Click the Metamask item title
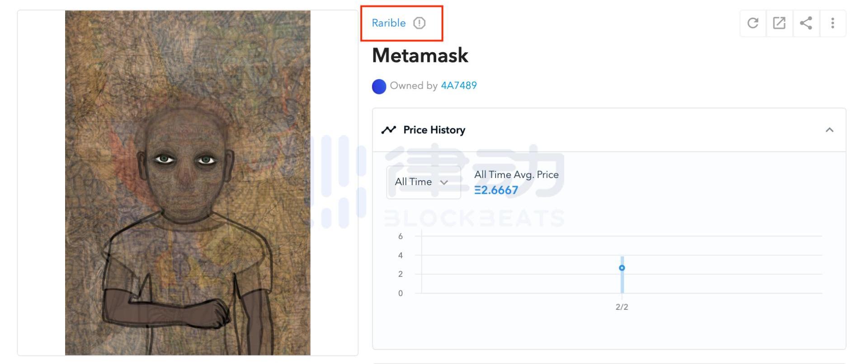This screenshot has height=364, width=868. click(x=420, y=56)
